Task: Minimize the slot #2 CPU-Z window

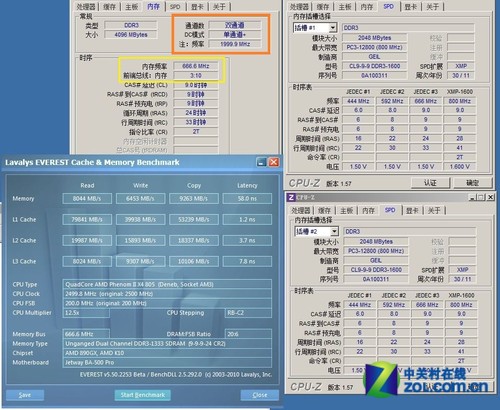Action: tap(472, 197)
